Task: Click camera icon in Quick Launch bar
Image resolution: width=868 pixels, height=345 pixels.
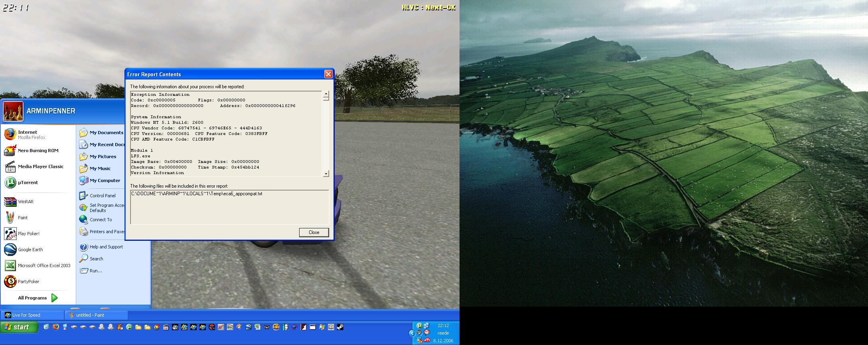Action: (267, 327)
